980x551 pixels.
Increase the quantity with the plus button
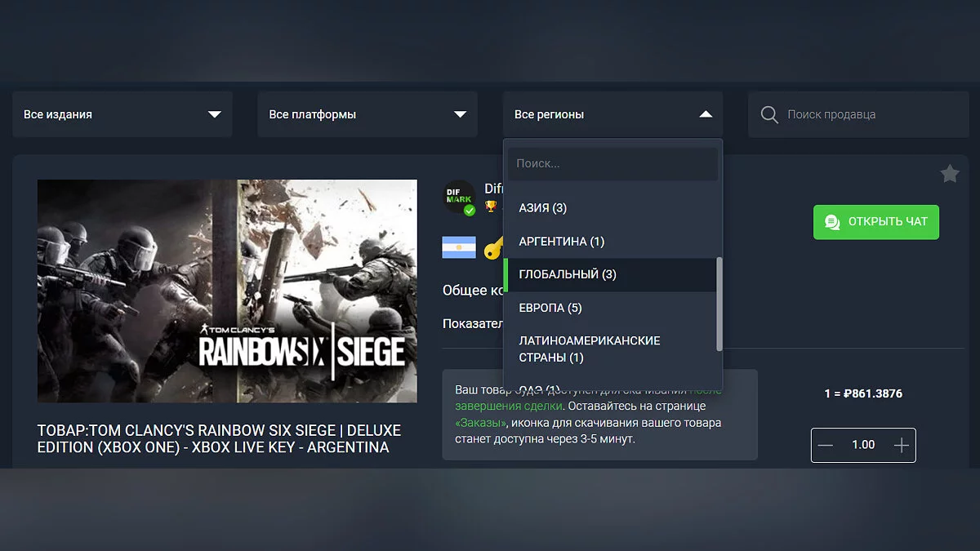pos(901,445)
